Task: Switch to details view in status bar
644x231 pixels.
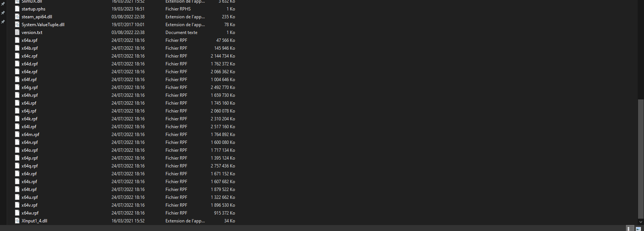Action: click(x=630, y=228)
